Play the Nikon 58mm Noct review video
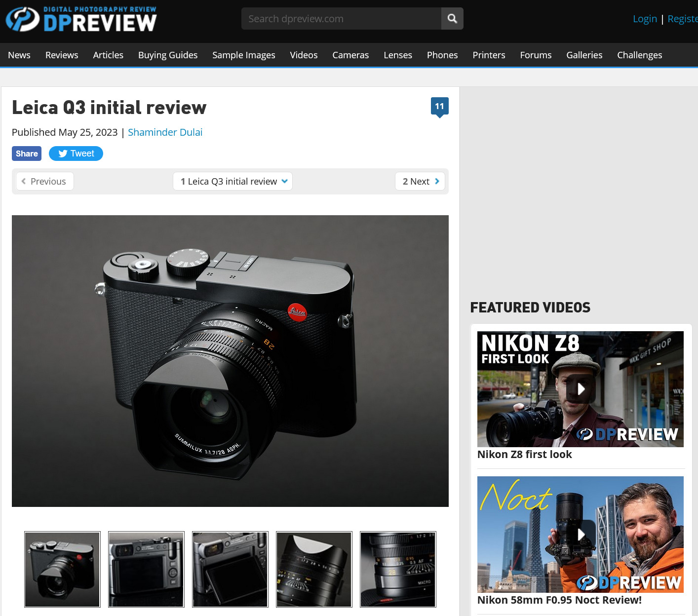 click(581, 534)
